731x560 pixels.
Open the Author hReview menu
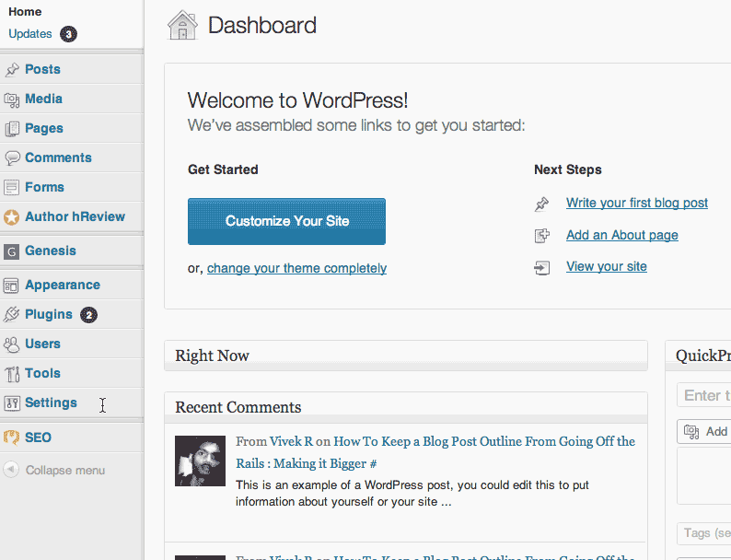tap(75, 216)
